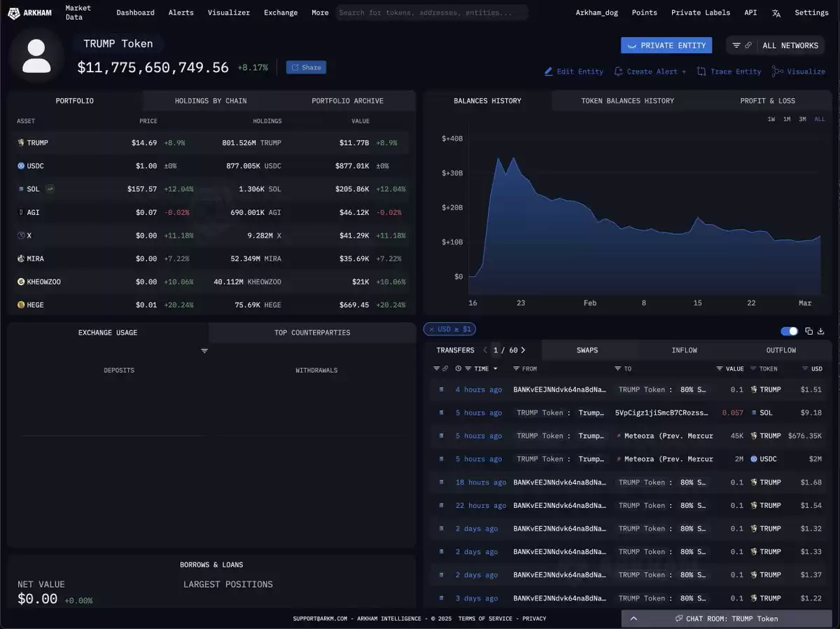Select the 1W chart range
Viewport: 840px width, 629px height.
tap(771, 119)
